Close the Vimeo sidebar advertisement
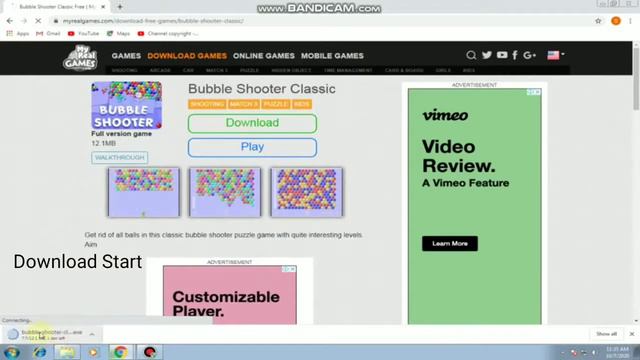This screenshot has height=360, width=640. pos(538,92)
